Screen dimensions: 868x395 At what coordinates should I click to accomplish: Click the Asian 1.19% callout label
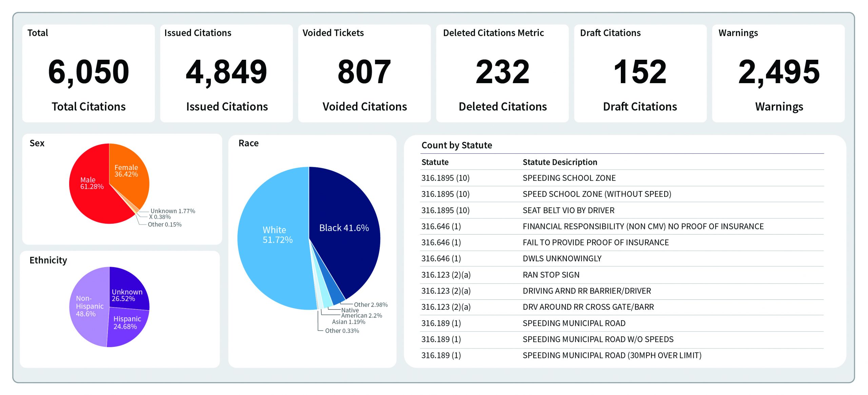[x=348, y=322]
